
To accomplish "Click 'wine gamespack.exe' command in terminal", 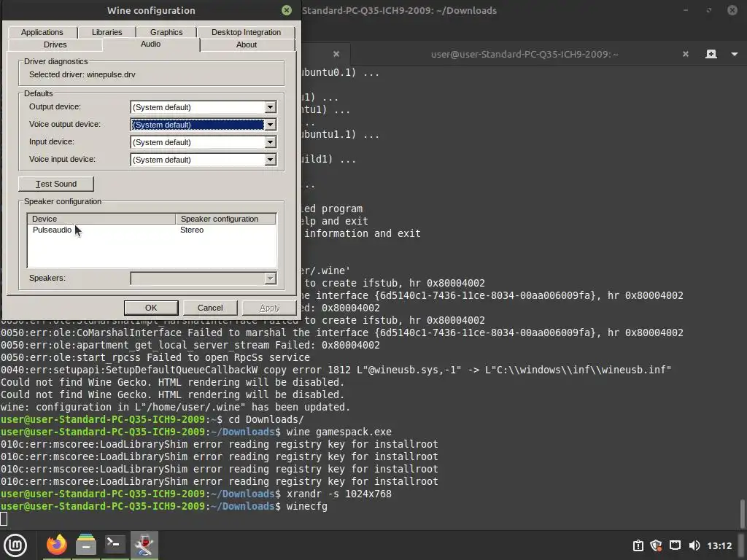I will (x=338, y=432).
